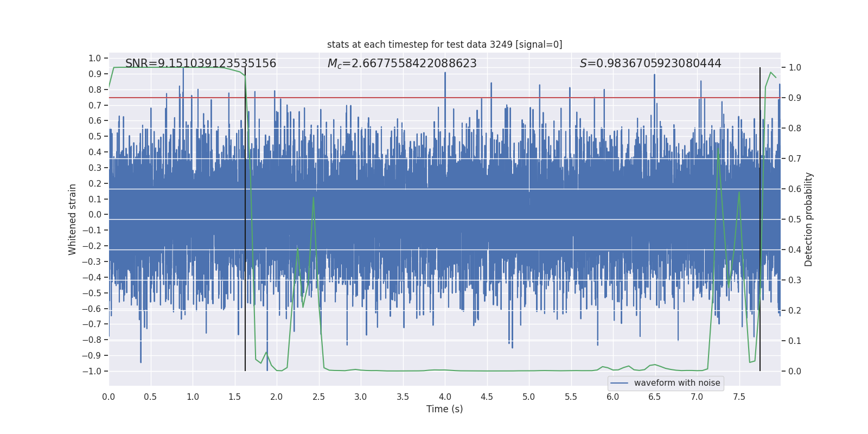Click the 1.0 tick on the Detection probability axis
Image resolution: width=868 pixels, height=434 pixels.
point(795,68)
